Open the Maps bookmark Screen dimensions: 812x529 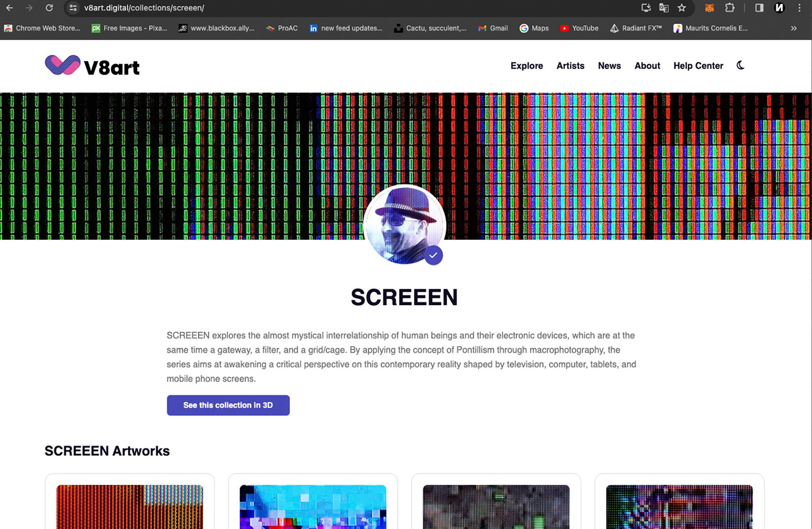point(534,28)
